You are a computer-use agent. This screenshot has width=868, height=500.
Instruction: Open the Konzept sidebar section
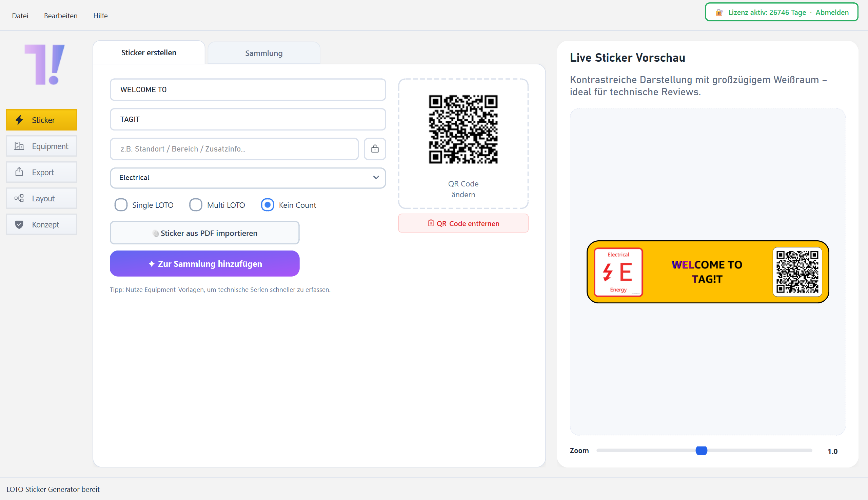tap(42, 224)
